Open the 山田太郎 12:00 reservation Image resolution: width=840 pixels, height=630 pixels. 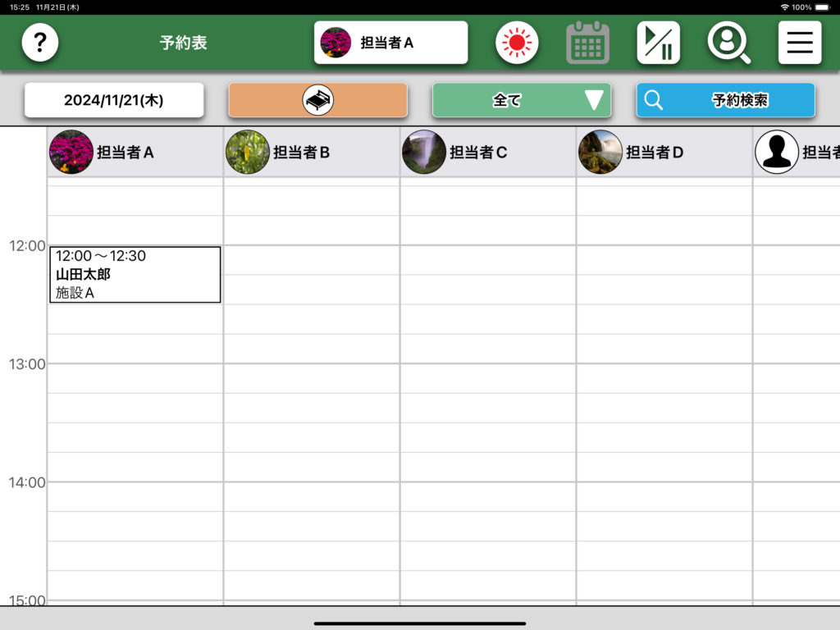(135, 275)
